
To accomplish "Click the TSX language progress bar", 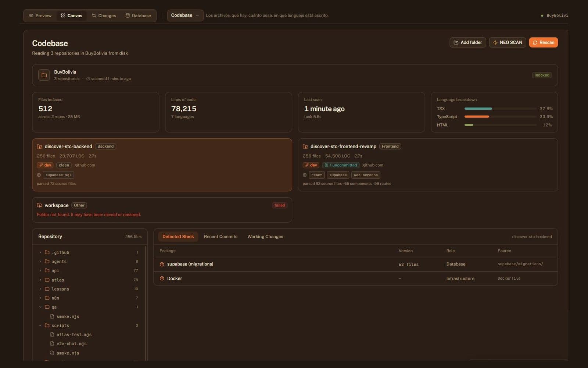I will pos(500,109).
